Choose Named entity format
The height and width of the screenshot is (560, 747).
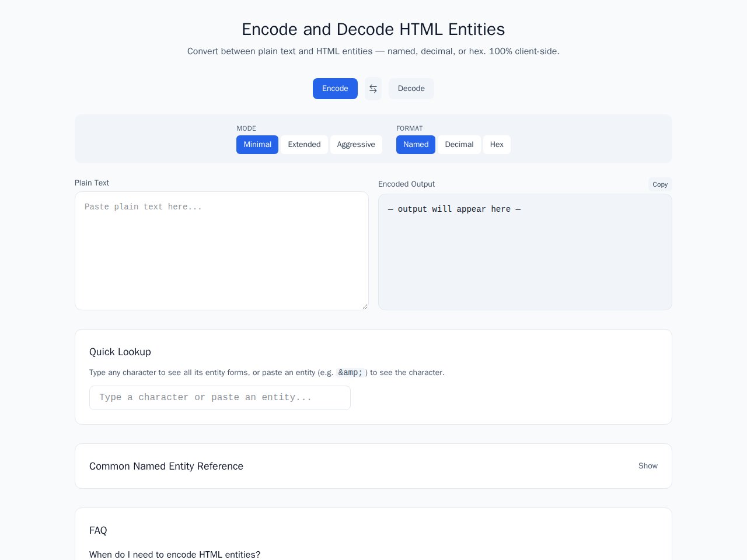coord(416,145)
